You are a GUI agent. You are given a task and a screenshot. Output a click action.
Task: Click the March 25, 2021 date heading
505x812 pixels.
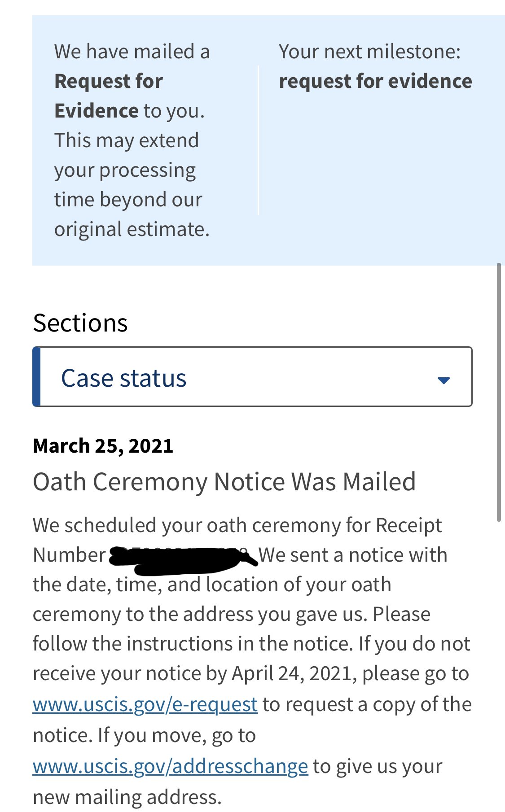(x=103, y=445)
